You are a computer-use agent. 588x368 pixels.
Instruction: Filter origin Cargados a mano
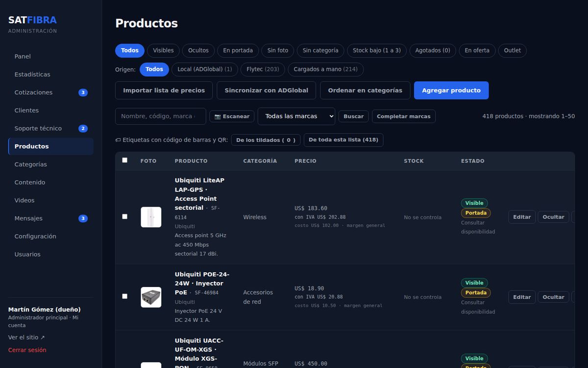click(x=326, y=69)
